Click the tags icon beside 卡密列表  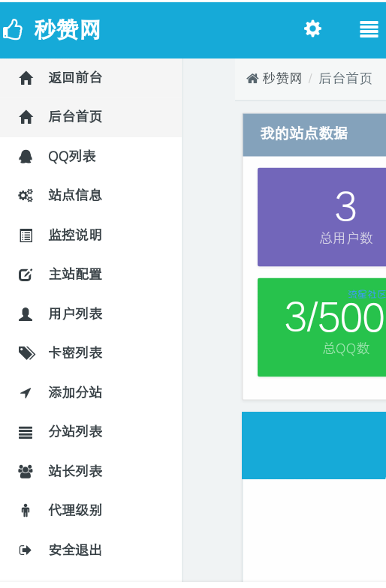click(x=27, y=352)
